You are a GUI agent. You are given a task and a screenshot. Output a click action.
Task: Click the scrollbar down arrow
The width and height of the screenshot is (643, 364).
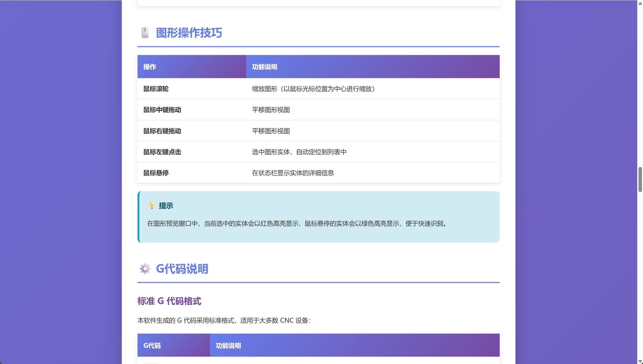click(640, 361)
